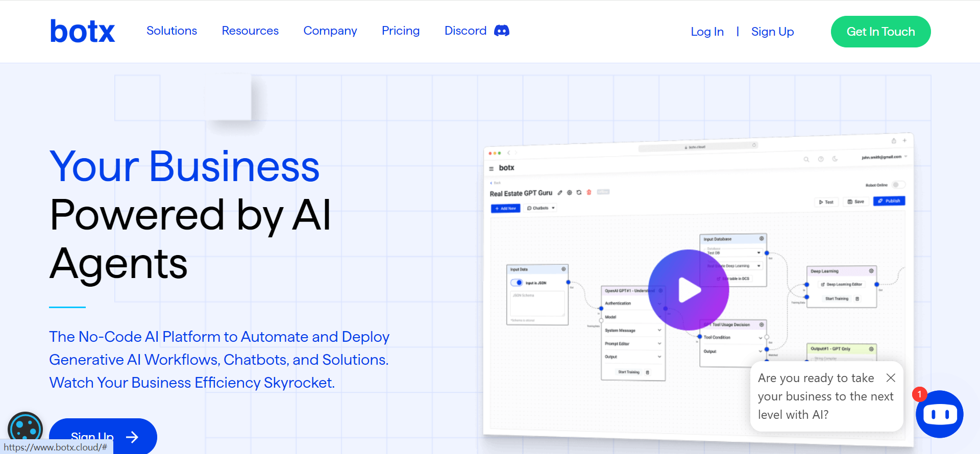Screen dimensions: 980x454
Task: Open the chatbot widget icon
Action: (940, 414)
